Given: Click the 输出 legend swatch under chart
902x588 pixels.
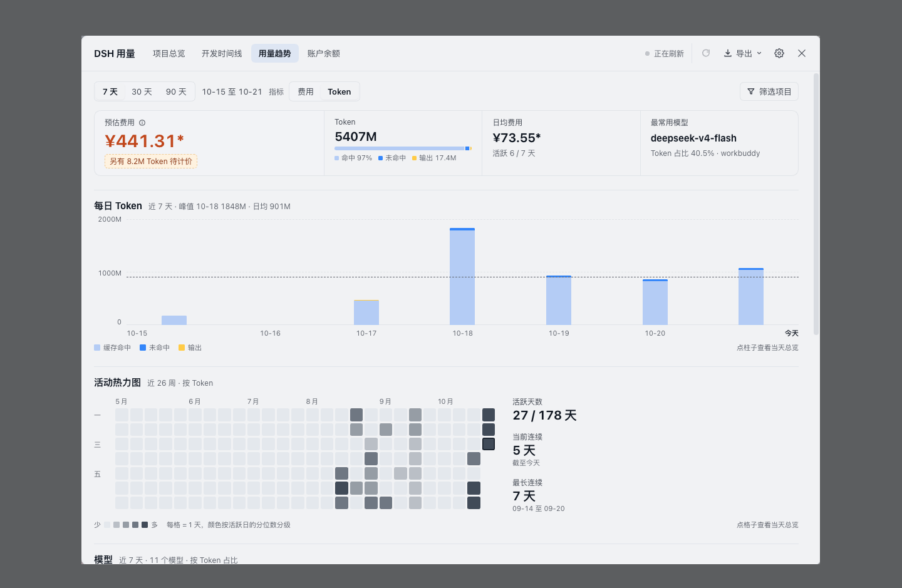Looking at the screenshot, I should [182, 348].
